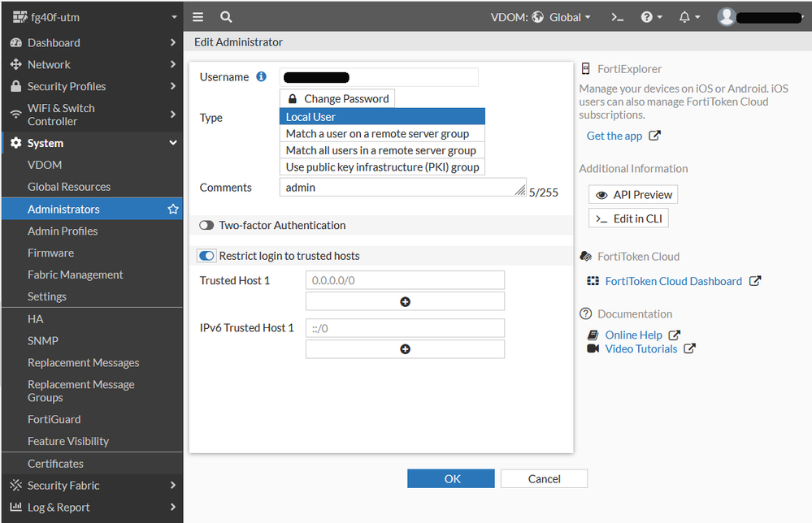Open the CLI console icon in header
This screenshot has width=812, height=523.
[x=618, y=17]
